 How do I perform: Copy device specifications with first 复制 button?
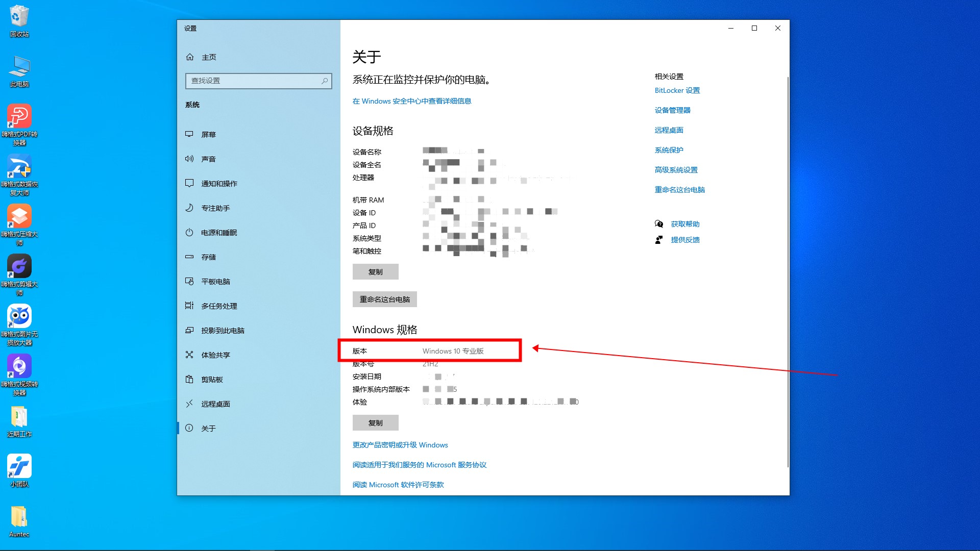pyautogui.click(x=376, y=272)
